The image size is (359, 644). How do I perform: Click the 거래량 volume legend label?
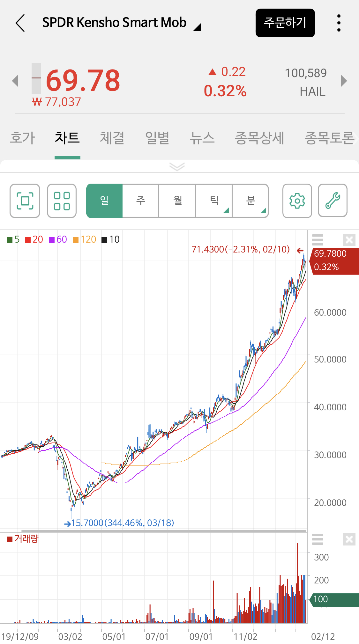click(26, 539)
